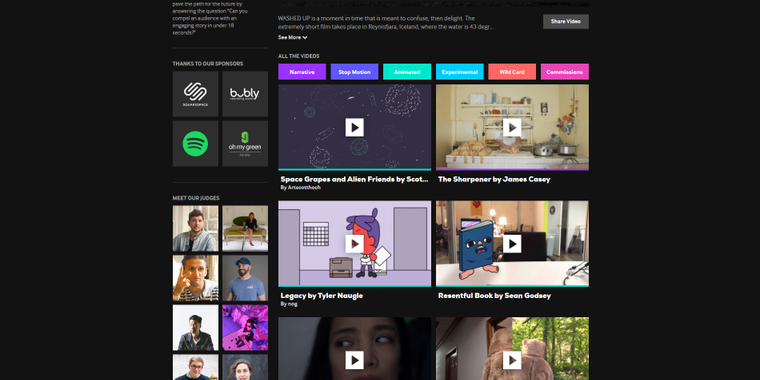Open the Space Grapes video thumbnail
This screenshot has height=380, width=760.
[x=354, y=127]
